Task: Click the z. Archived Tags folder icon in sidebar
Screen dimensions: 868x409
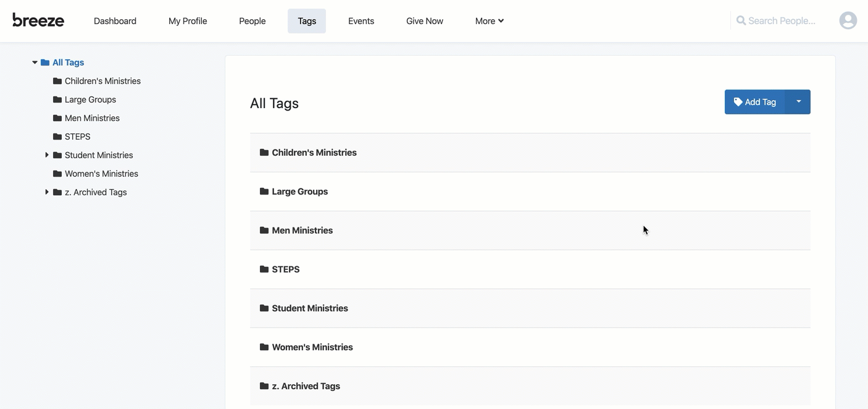Action: [57, 192]
